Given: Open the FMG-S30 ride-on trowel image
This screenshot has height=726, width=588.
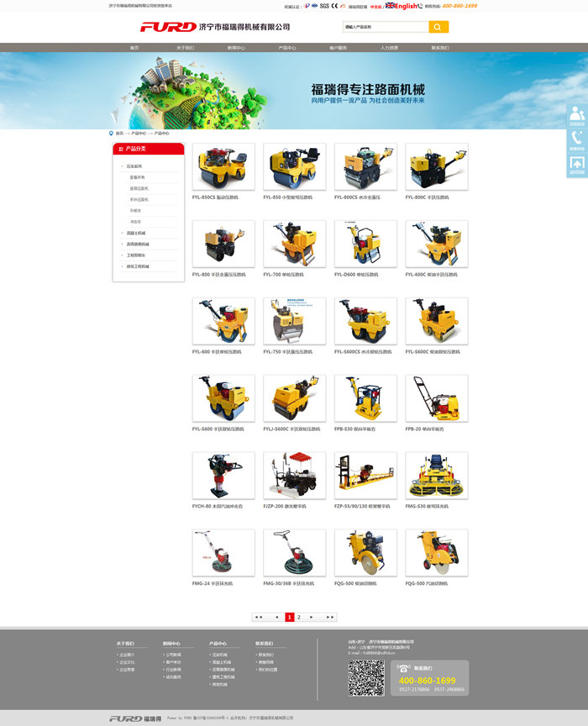Looking at the screenshot, I should click(x=437, y=476).
